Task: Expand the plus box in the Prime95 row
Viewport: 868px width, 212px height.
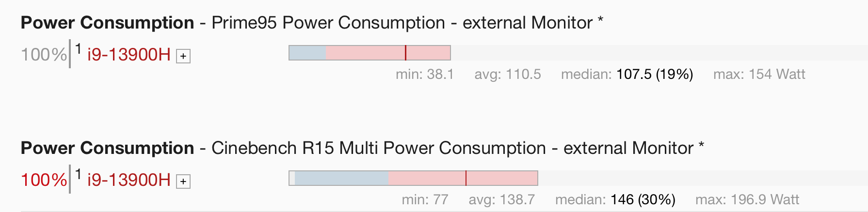Action: pos(183,56)
